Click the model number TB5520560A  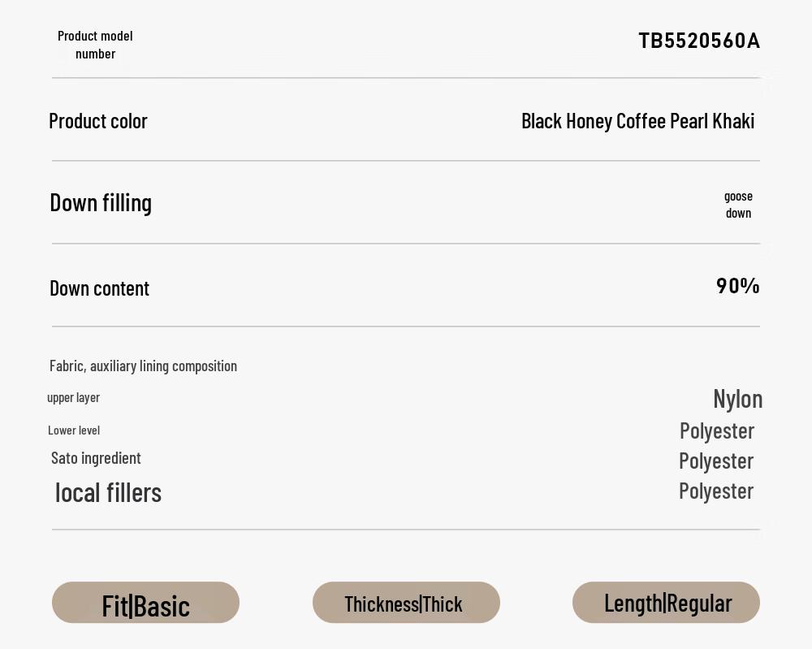pyautogui.click(x=698, y=41)
